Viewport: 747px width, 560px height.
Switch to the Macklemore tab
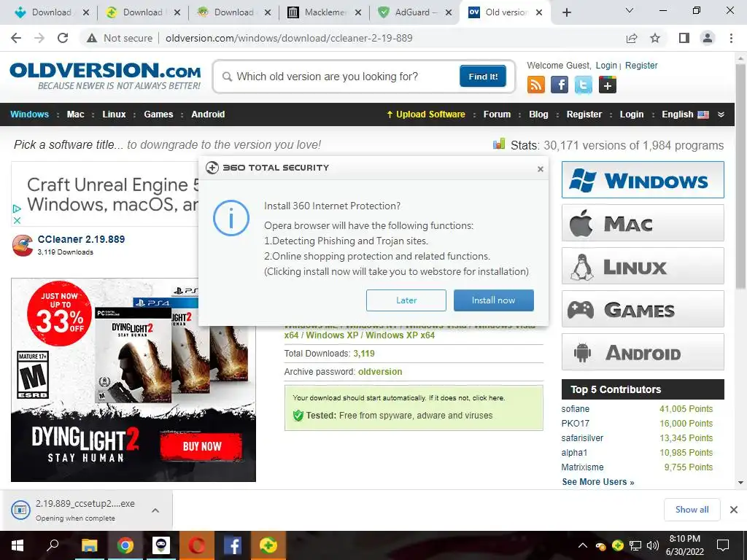325,12
